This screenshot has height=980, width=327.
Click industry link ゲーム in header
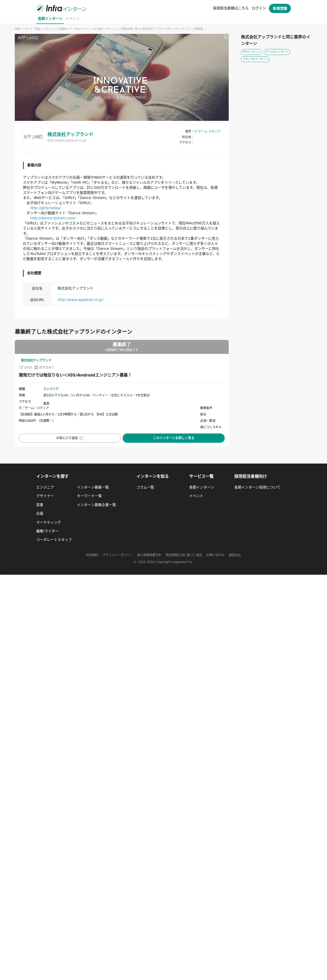[x=202, y=131]
